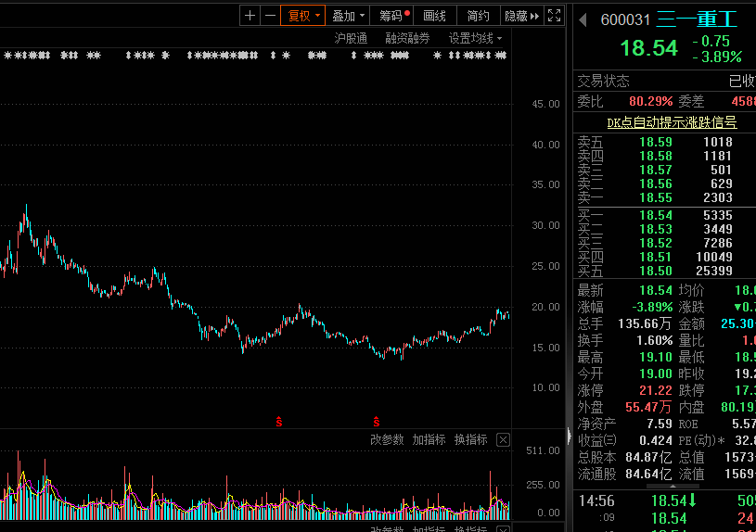Open DK点自动提示涨跌信号 link
The width and height of the screenshot is (756, 532).
(672, 122)
